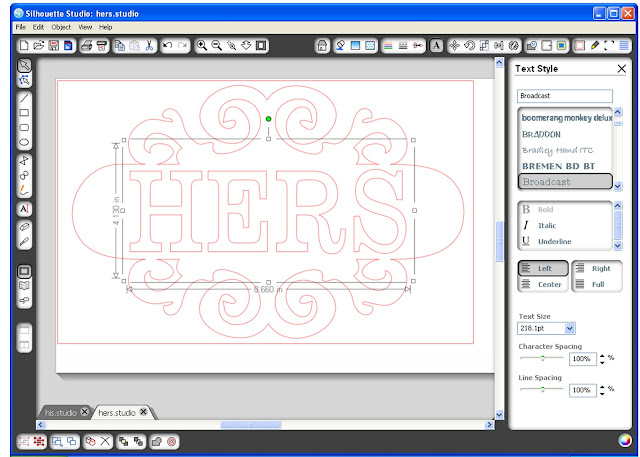Open the File menu

pos(20,27)
